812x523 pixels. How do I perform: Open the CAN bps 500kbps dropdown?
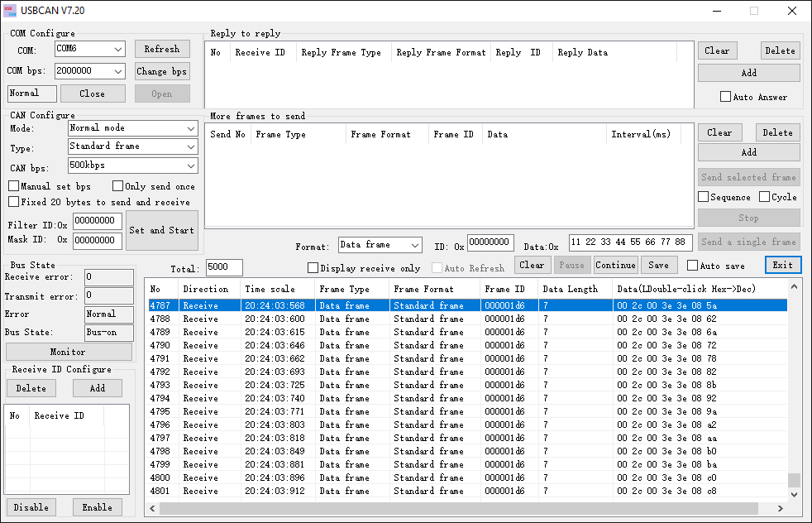pyautogui.click(x=132, y=166)
